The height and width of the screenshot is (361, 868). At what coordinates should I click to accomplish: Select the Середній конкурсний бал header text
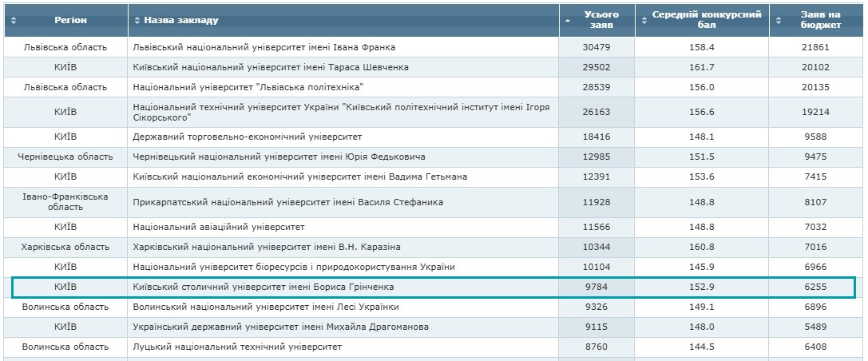[707, 20]
